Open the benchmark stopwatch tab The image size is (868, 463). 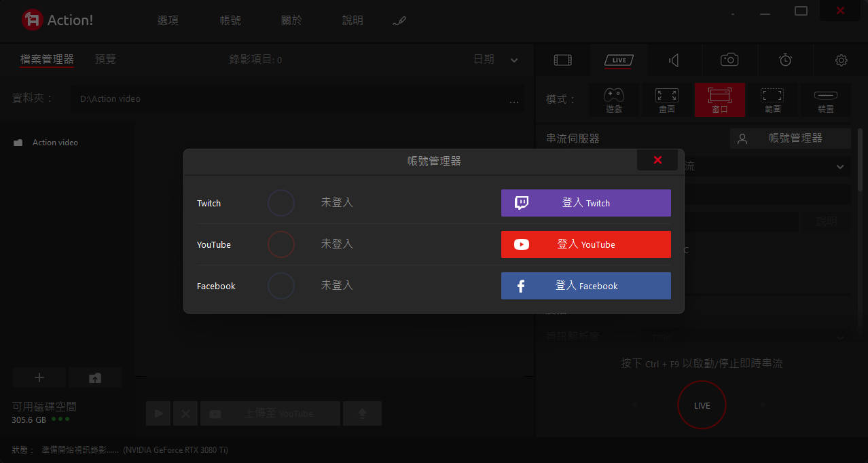point(785,60)
